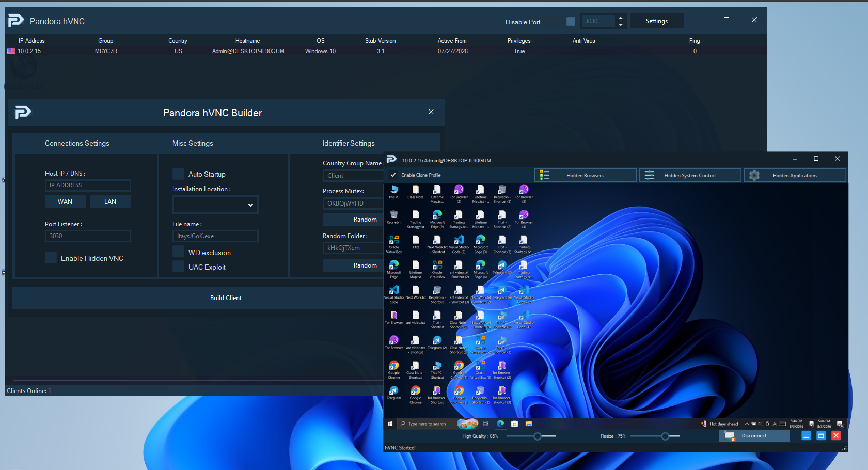Screen dimensions: 868x470
Task: Toggle the Disable Port checkbox
Action: tap(571, 21)
